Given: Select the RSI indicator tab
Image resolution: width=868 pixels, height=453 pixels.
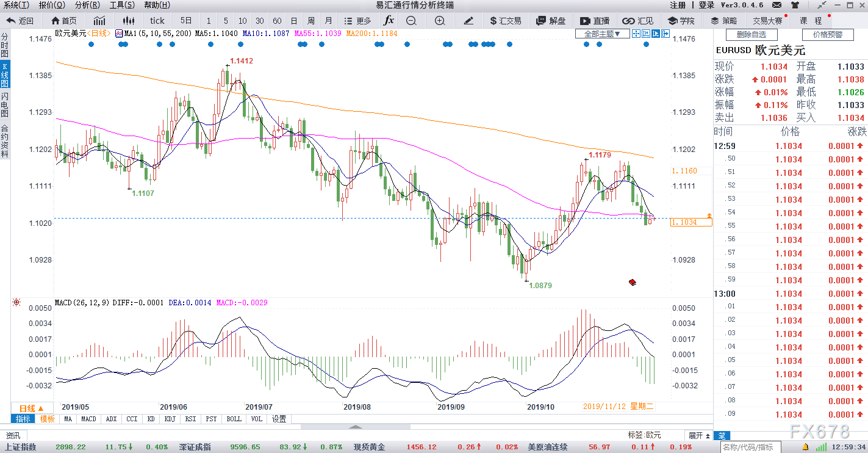Looking at the screenshot, I should point(191,419).
